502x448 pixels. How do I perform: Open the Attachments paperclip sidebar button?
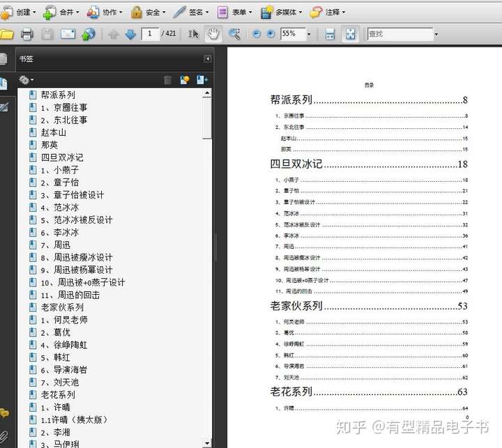point(4,437)
